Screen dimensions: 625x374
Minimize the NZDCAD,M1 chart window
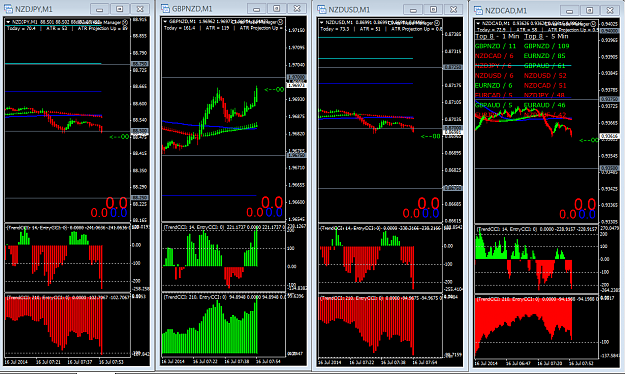(x=570, y=11)
